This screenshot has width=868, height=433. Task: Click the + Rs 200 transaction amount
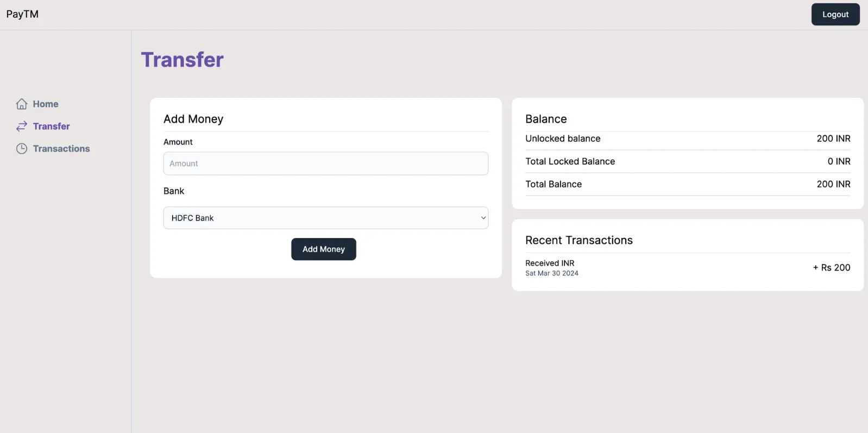(x=831, y=268)
